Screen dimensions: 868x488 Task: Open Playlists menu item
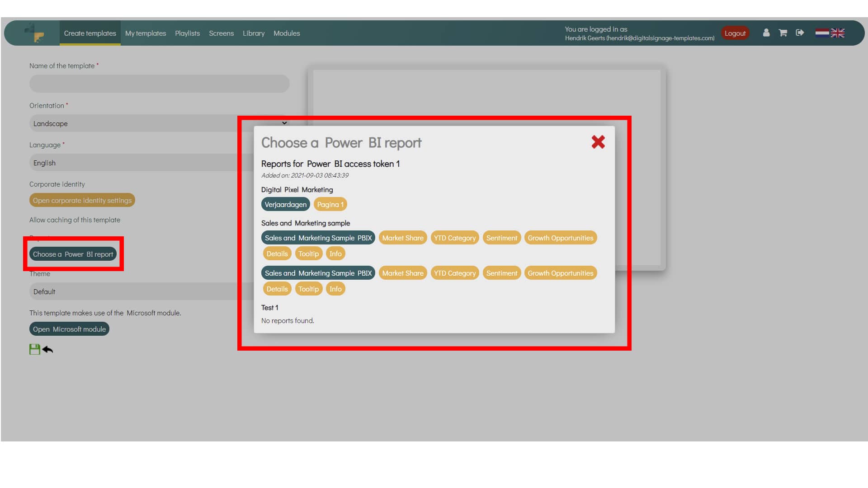pyautogui.click(x=187, y=33)
